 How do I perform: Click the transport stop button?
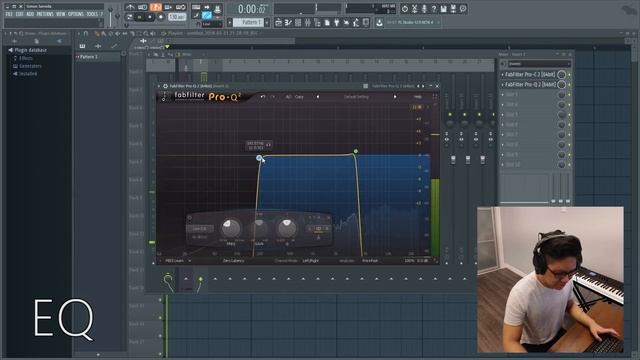click(x=150, y=17)
